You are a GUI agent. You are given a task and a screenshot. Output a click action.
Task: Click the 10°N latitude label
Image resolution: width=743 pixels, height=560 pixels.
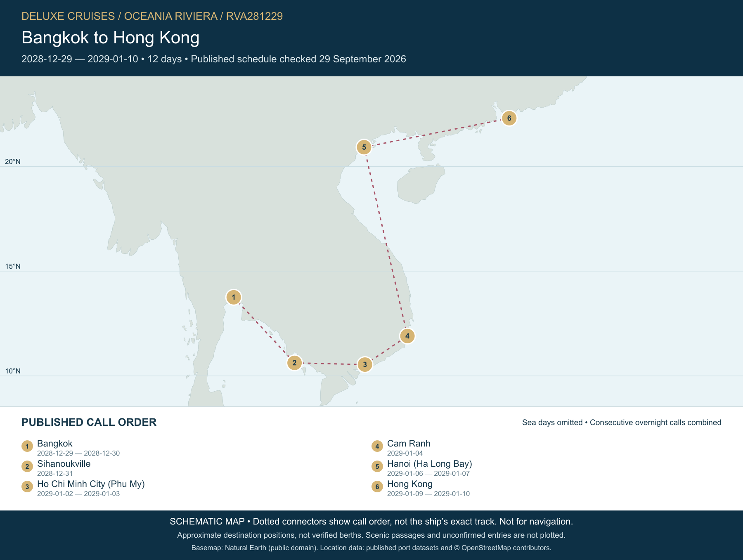(x=13, y=371)
